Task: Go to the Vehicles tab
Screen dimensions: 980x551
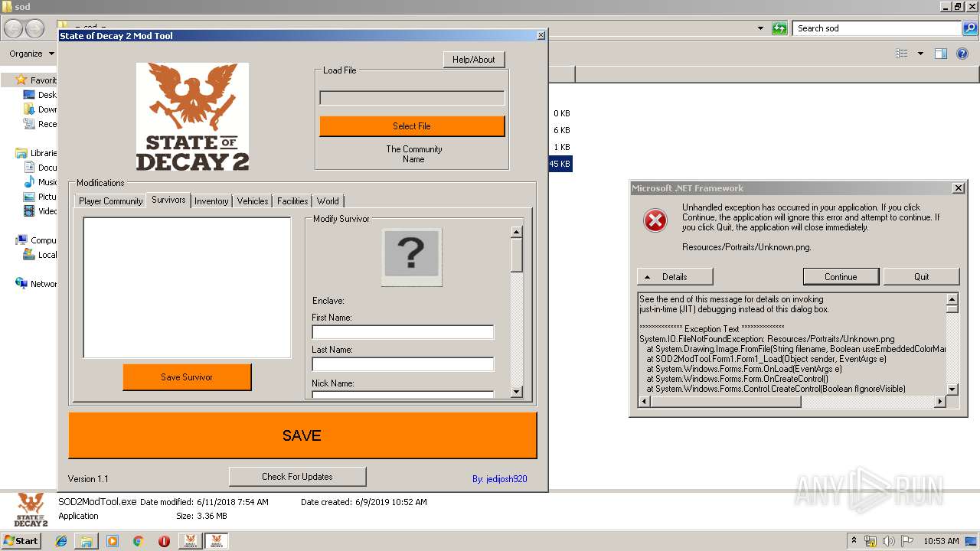Action: (x=253, y=201)
